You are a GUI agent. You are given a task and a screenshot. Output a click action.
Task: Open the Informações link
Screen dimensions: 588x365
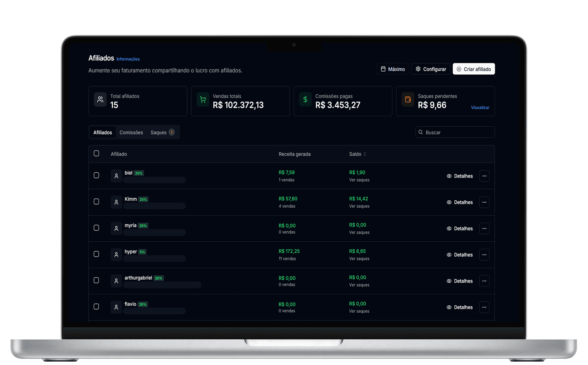(128, 59)
